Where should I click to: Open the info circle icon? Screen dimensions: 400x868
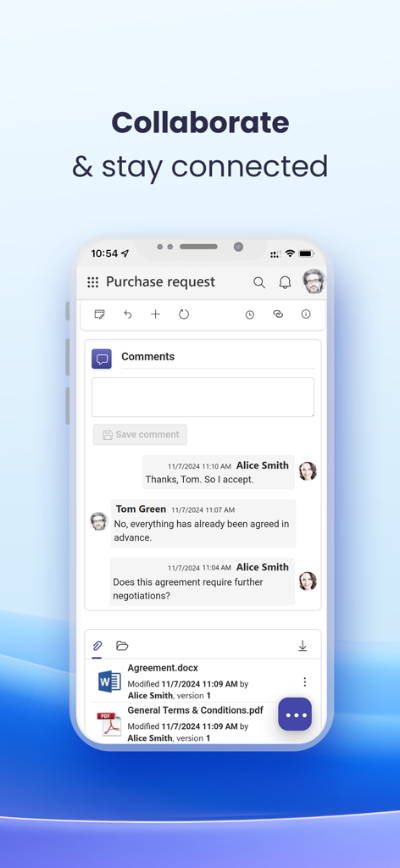tap(306, 314)
